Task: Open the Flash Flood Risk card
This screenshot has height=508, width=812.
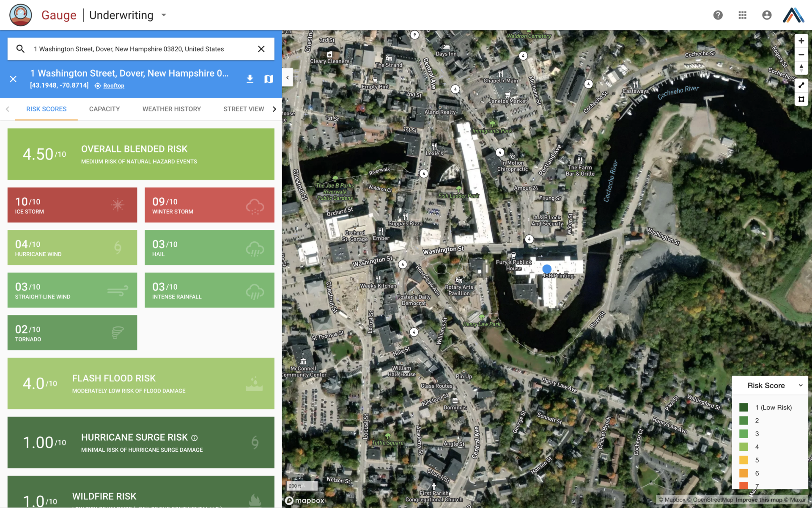Action: pyautogui.click(x=141, y=384)
